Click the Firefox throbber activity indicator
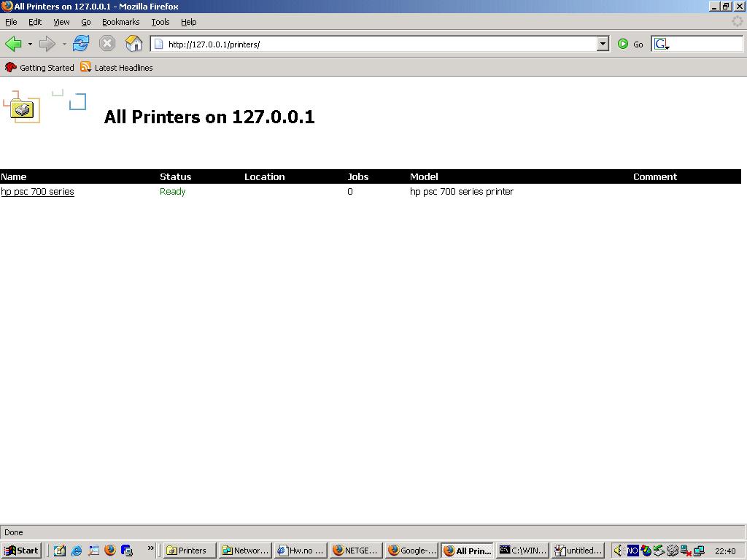The image size is (747, 560). (737, 21)
